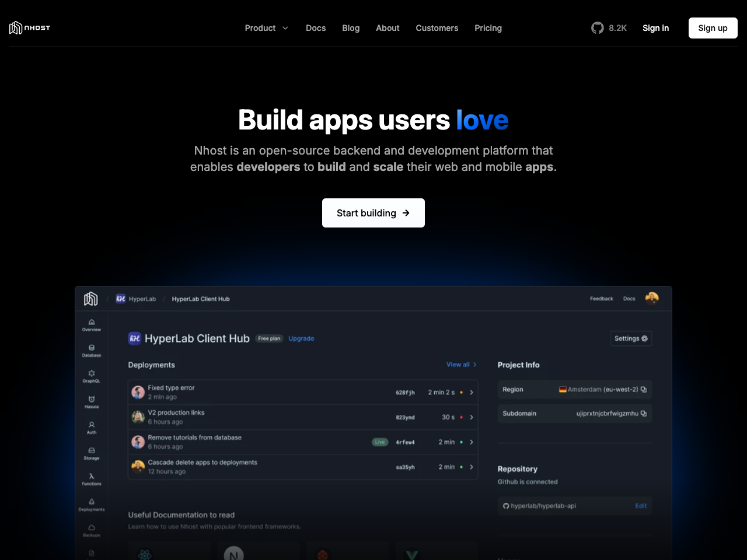Click the Live badge on deployment 4rfew4
This screenshot has height=560, width=747.
[x=380, y=442]
